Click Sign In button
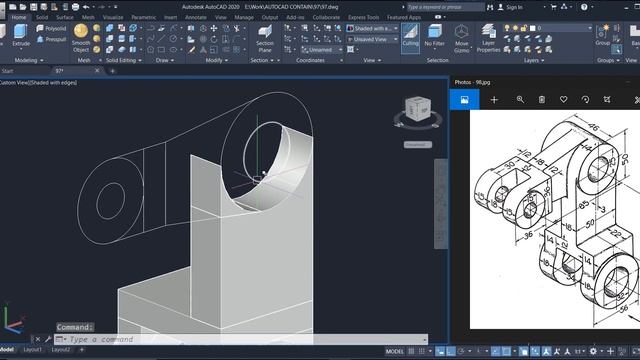640x360 pixels. (514, 7)
